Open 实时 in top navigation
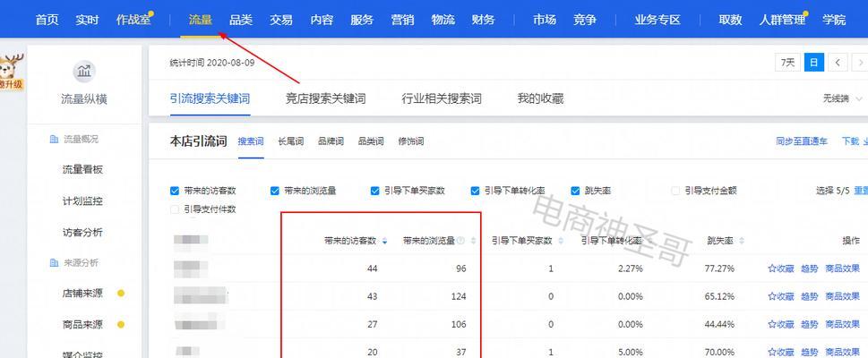The image size is (868, 358). point(88,20)
